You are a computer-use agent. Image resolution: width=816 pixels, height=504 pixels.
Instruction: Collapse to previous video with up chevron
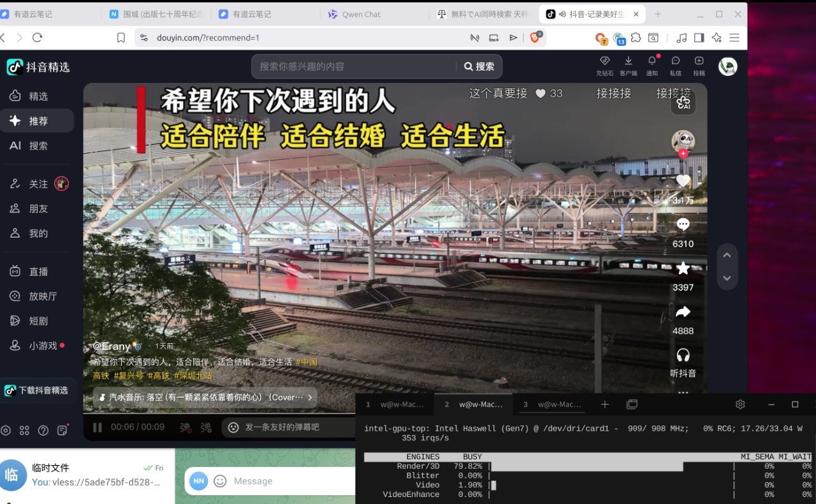click(727, 254)
